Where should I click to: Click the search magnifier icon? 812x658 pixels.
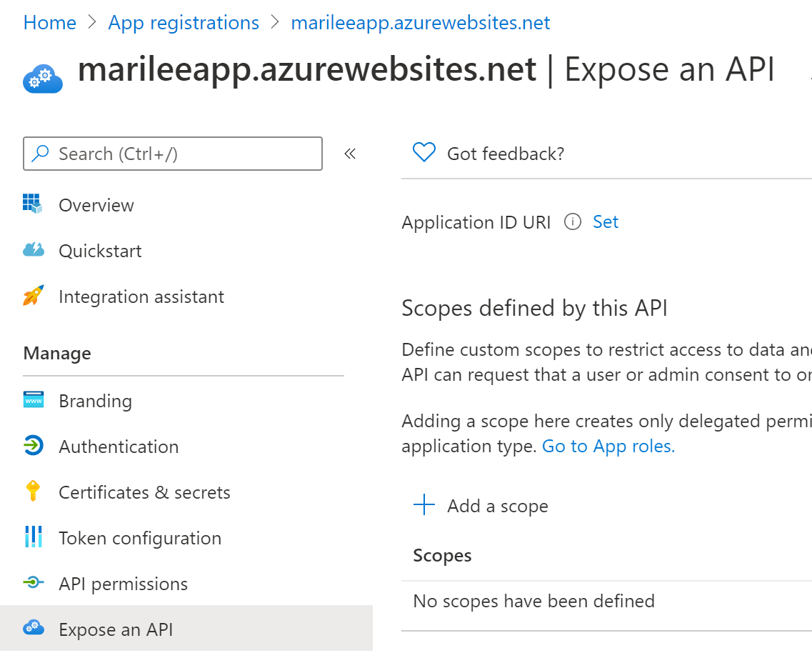40,154
